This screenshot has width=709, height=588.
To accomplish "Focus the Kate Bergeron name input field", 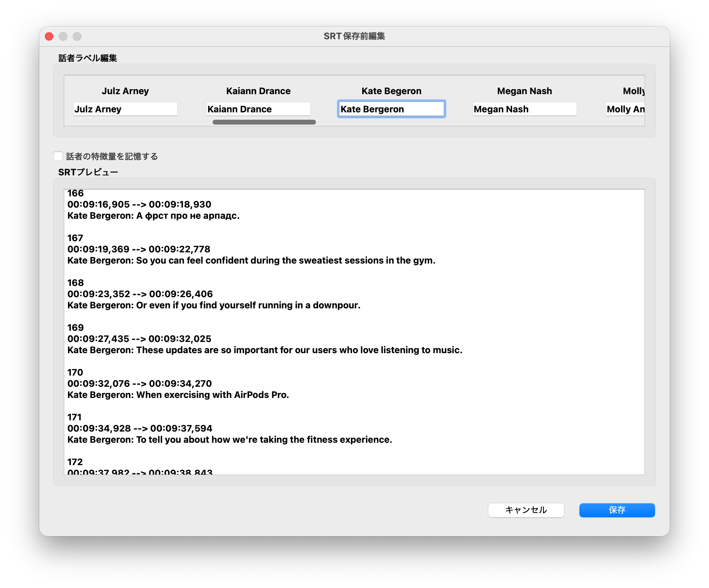I will coord(391,109).
